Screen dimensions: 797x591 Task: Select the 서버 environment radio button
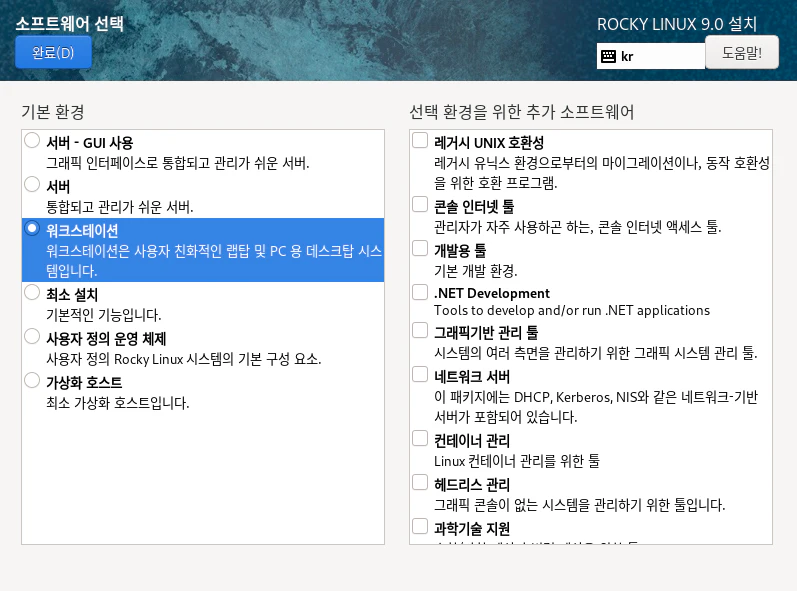coord(32,184)
